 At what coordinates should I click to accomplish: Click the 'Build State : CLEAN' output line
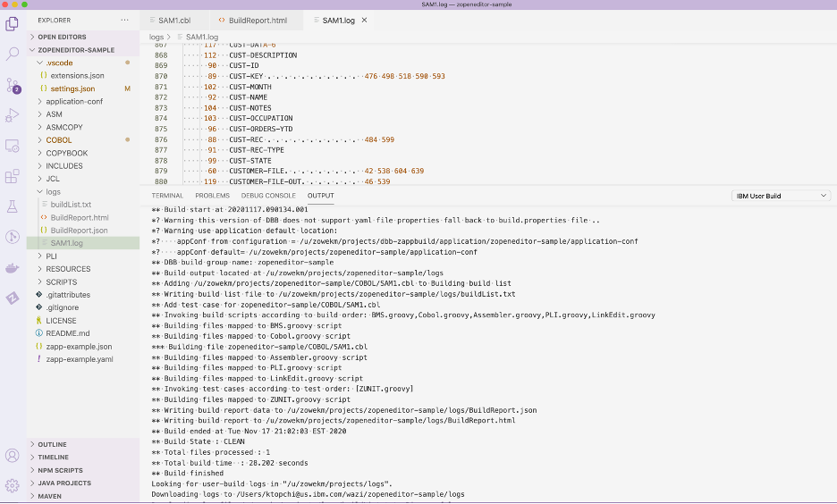(198, 441)
